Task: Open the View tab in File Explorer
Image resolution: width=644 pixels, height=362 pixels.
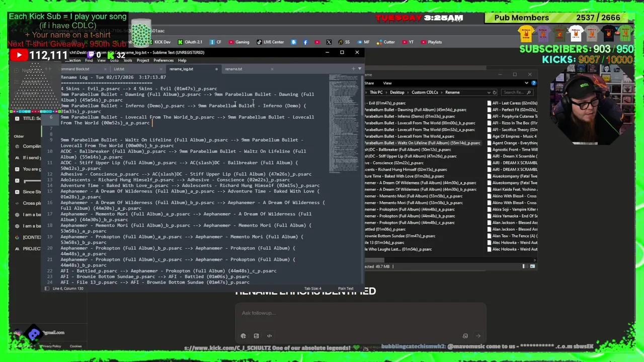Action: point(387,83)
